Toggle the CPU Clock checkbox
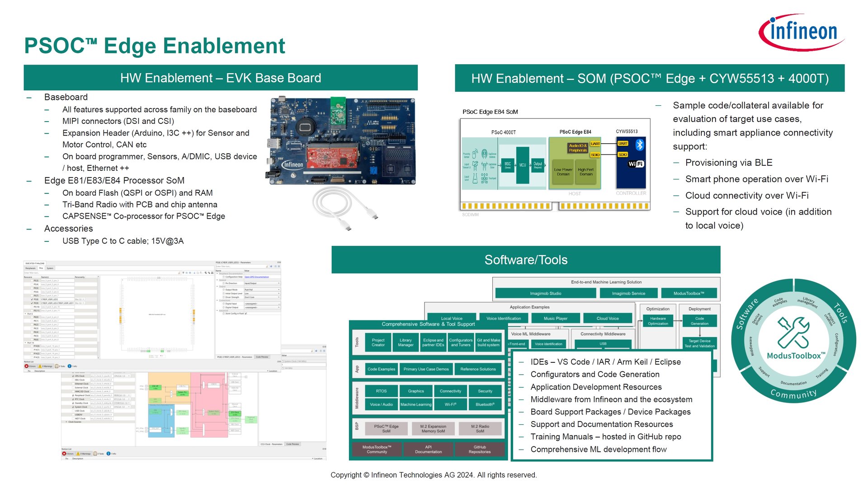Viewport: 868px width, 488px height. [73, 376]
